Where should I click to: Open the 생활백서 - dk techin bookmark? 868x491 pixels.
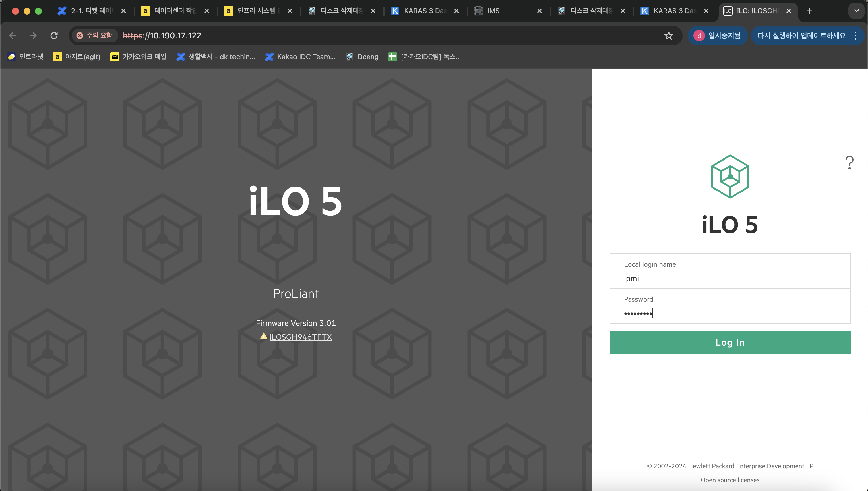click(216, 57)
